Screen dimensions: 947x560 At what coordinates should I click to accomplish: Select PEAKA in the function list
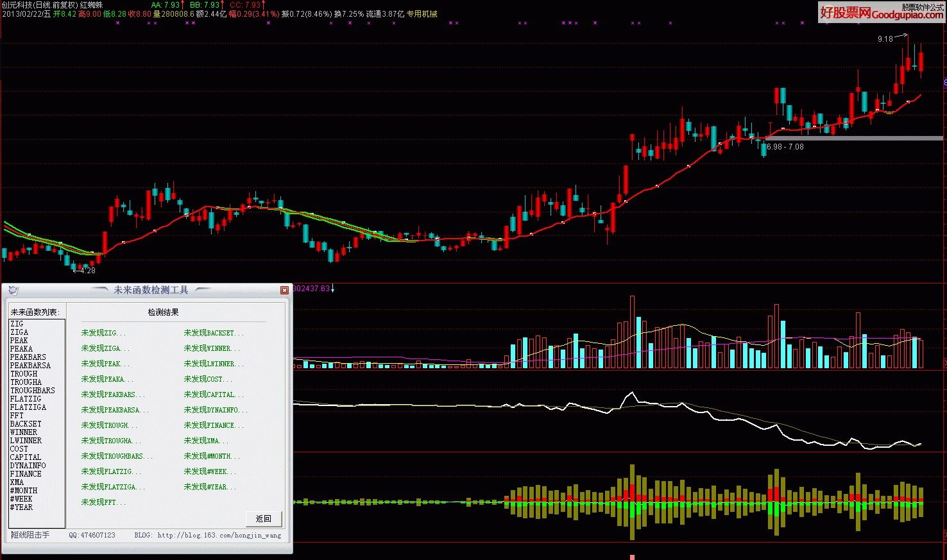click(21, 349)
